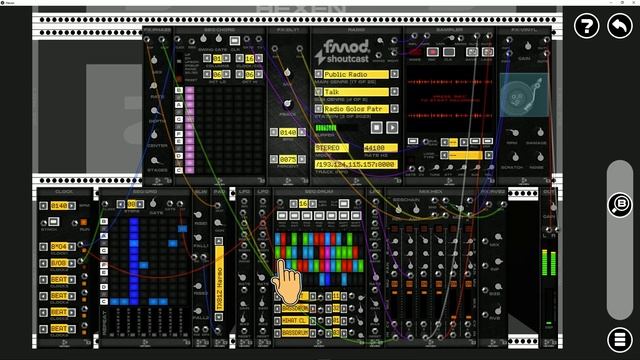Click the FX:RVRB MIX knob

coord(498,237)
